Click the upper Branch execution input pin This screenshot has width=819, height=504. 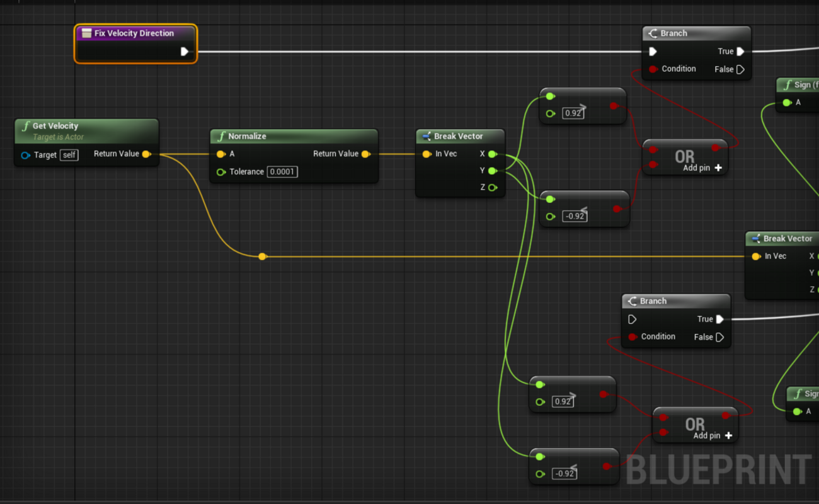point(653,52)
